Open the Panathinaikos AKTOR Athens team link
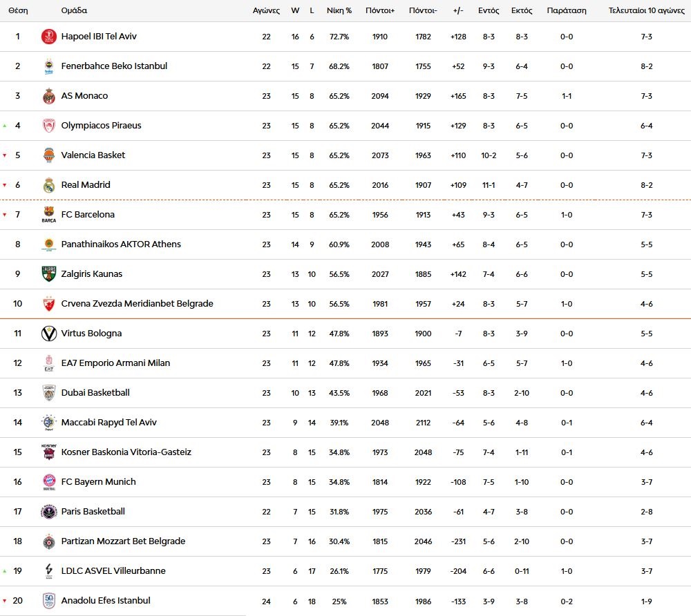Viewport: 691px width, 616px height. coord(121,244)
